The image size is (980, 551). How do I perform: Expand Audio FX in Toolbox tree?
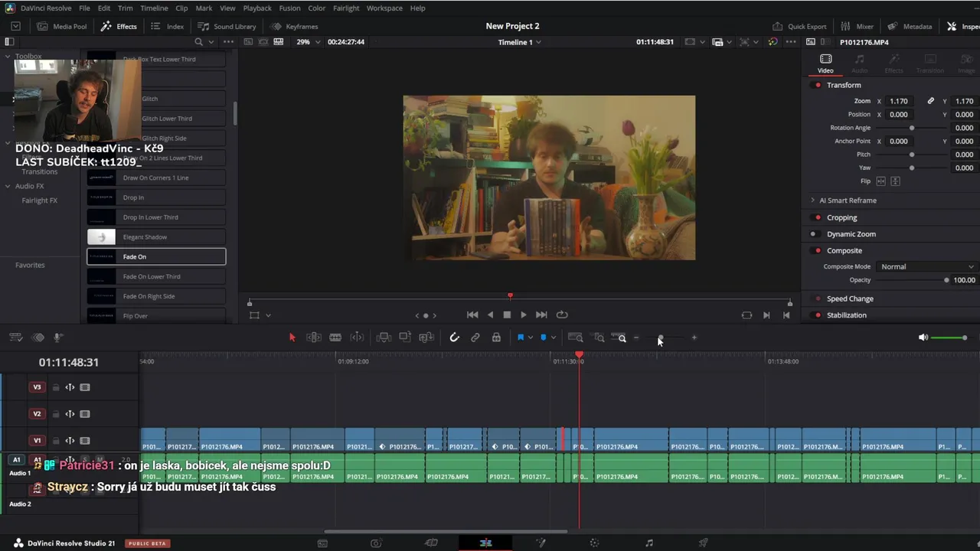(8, 186)
